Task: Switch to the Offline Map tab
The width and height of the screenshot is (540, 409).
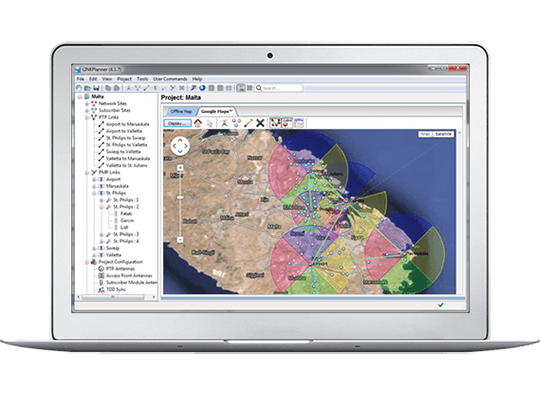Action: [x=181, y=112]
